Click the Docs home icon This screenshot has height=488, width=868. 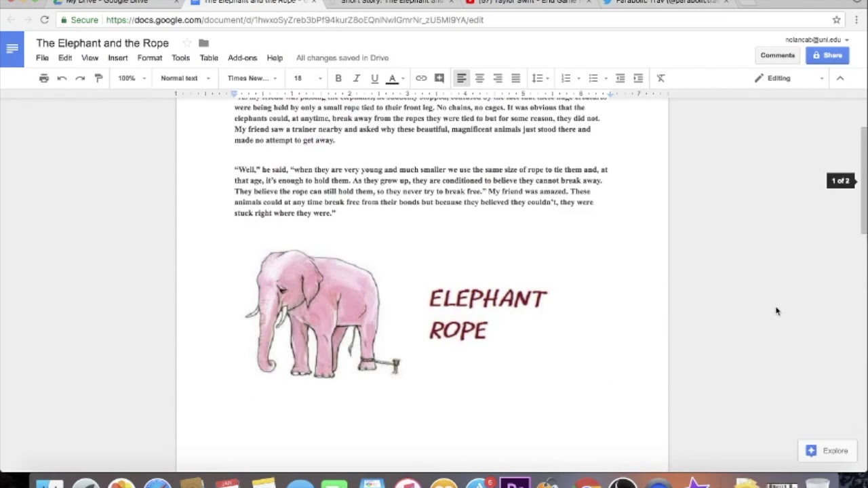[x=12, y=49]
